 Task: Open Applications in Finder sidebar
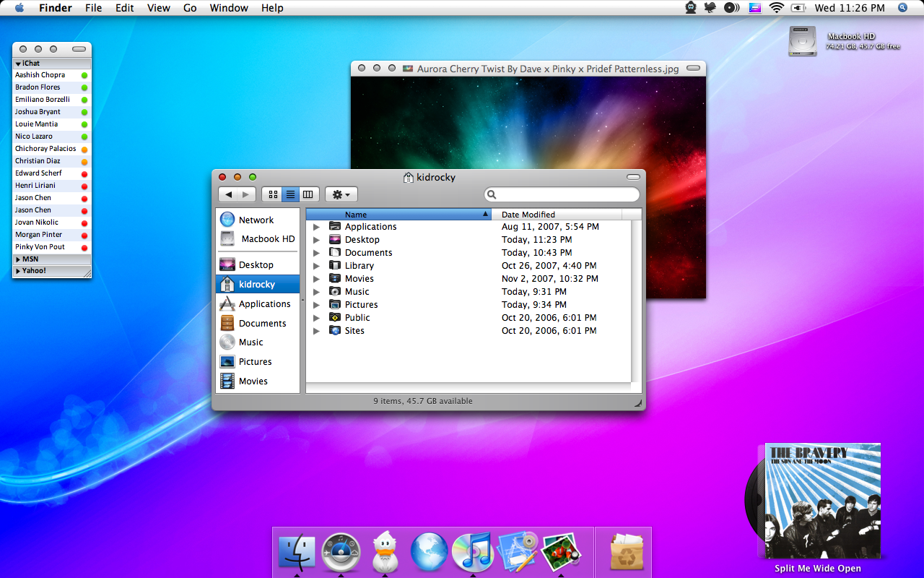point(258,303)
